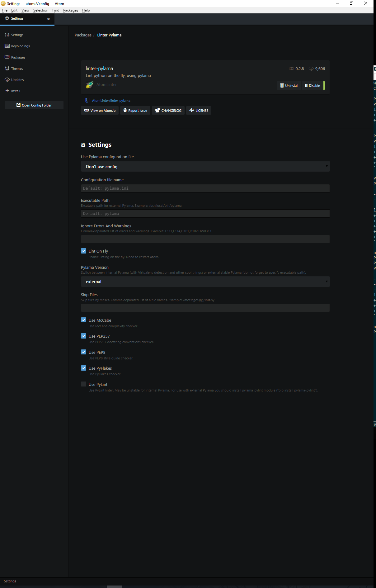Click the AtomLinter author avatar icon

coord(90,85)
